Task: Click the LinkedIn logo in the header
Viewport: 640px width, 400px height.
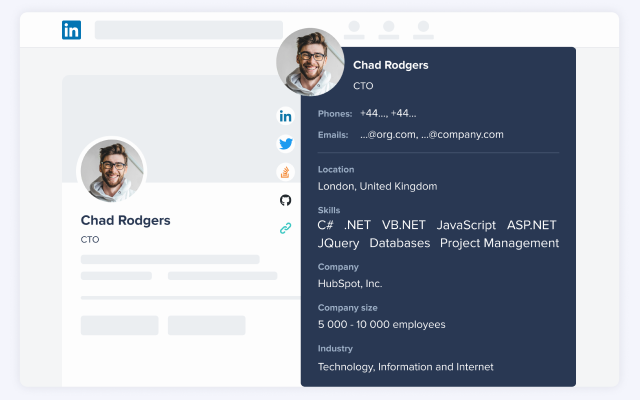Action: (71, 30)
